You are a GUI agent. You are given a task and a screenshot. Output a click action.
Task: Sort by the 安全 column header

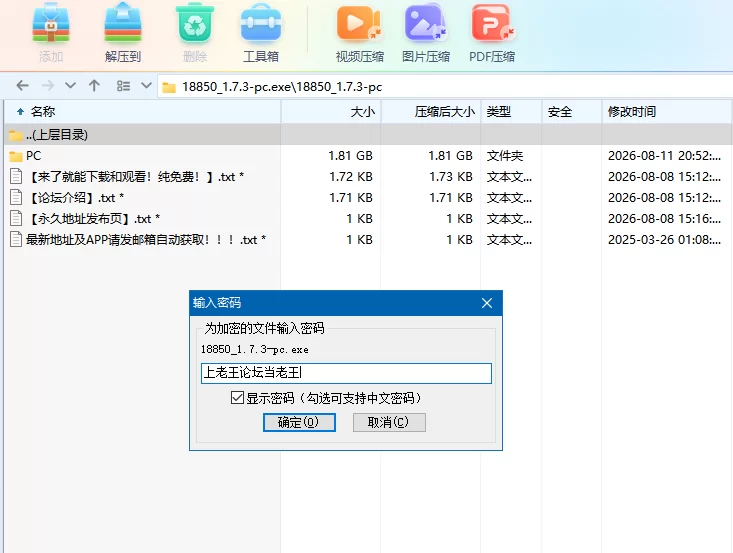click(x=572, y=112)
